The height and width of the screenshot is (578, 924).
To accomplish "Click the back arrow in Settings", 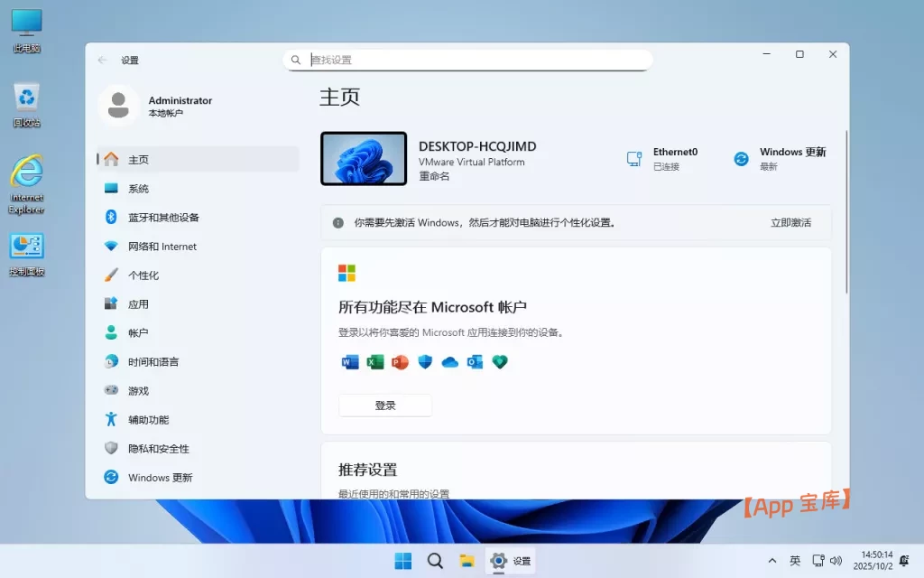I will 102,60.
